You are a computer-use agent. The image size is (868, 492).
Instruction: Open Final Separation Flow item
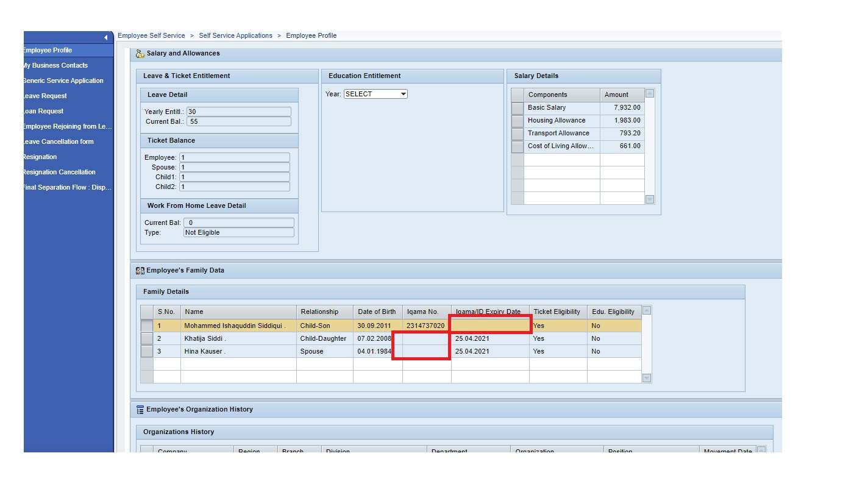tap(68, 187)
